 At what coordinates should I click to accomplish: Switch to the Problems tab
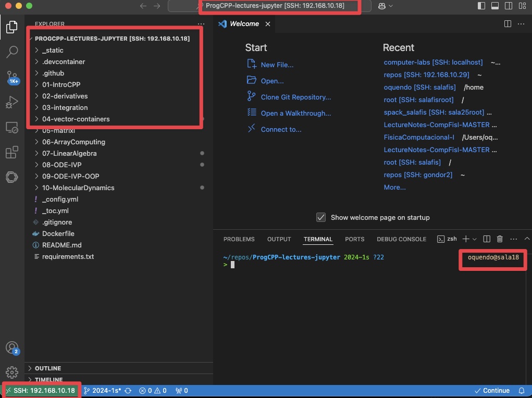[239, 239]
